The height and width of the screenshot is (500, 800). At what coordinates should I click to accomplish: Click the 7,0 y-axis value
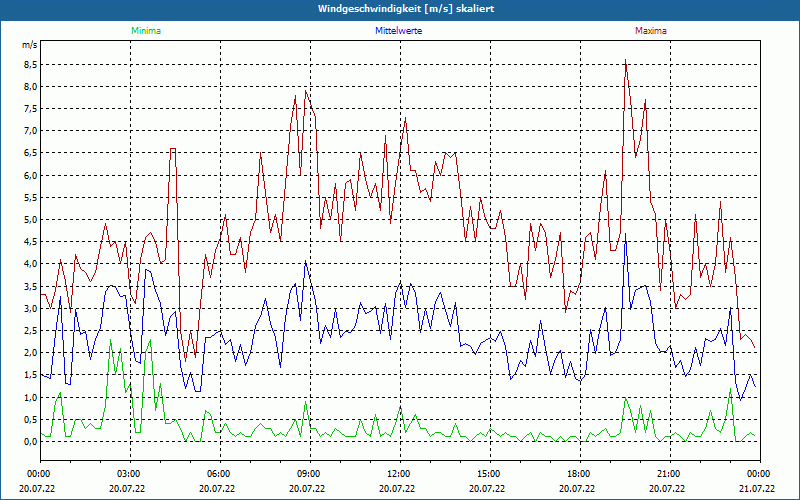click(30, 131)
